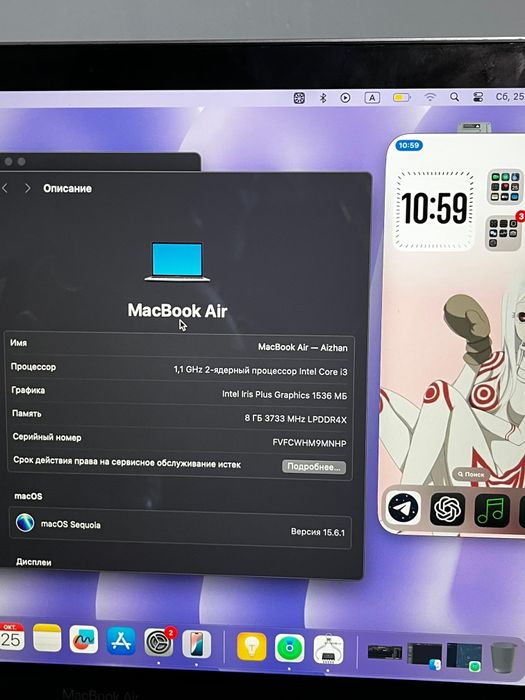
Task: Tap the blue 10:59 status pill on iPhone
Action: pyautogui.click(x=408, y=145)
